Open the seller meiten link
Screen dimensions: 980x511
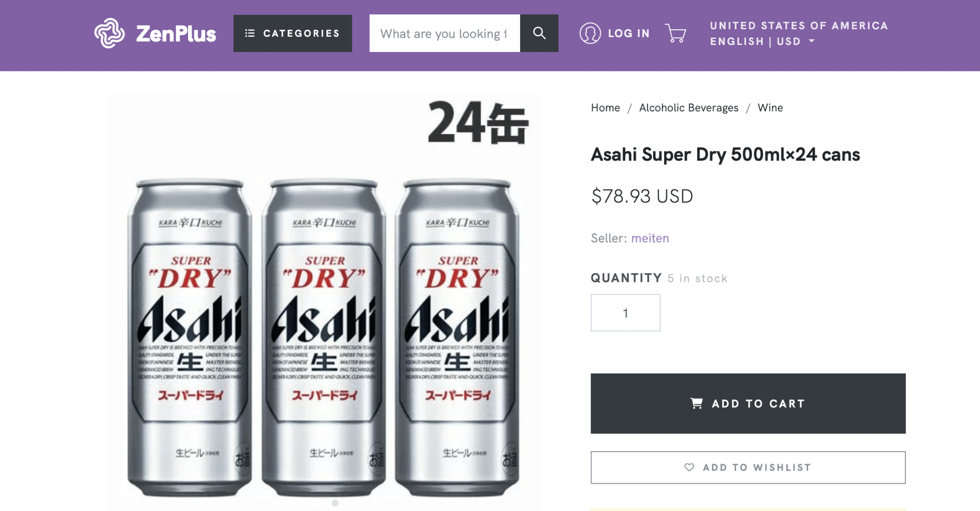click(650, 238)
